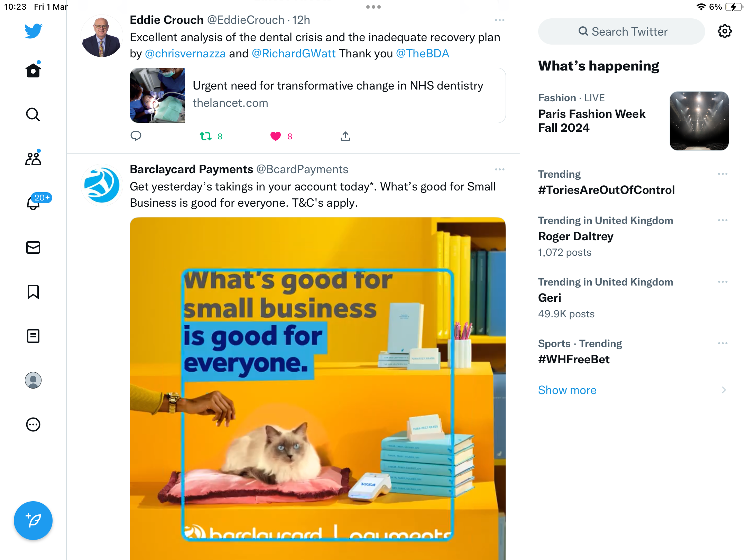
Task: Open the Bookmarks icon
Action: (33, 292)
